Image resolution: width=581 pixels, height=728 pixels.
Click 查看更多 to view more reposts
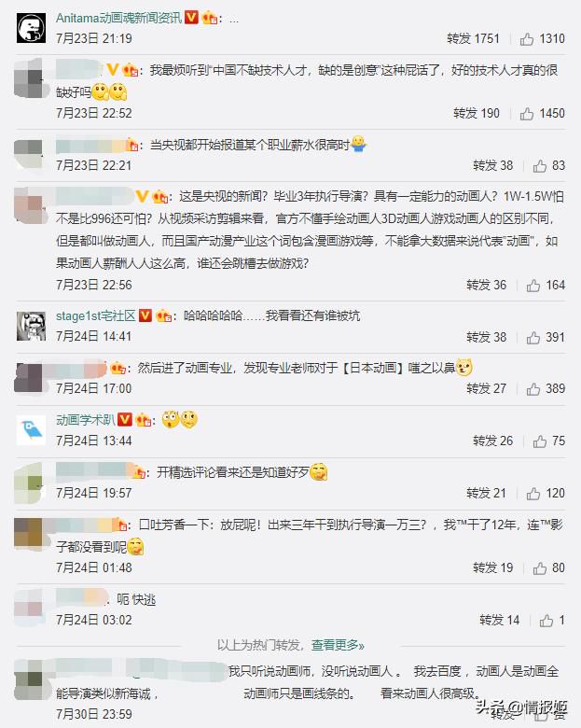(x=338, y=645)
